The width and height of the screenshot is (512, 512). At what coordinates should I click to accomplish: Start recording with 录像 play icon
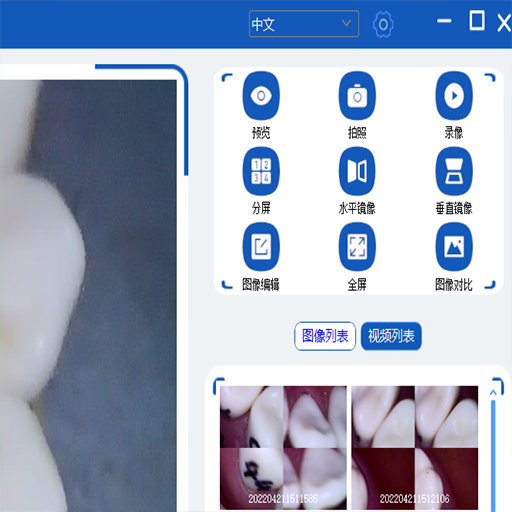click(454, 96)
